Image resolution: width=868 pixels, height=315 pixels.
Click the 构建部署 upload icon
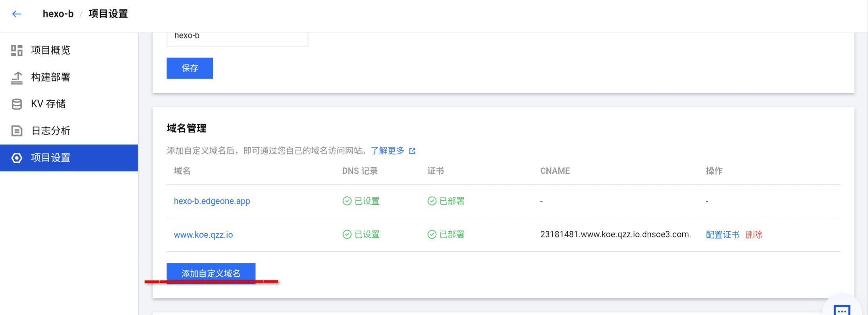pos(17,77)
